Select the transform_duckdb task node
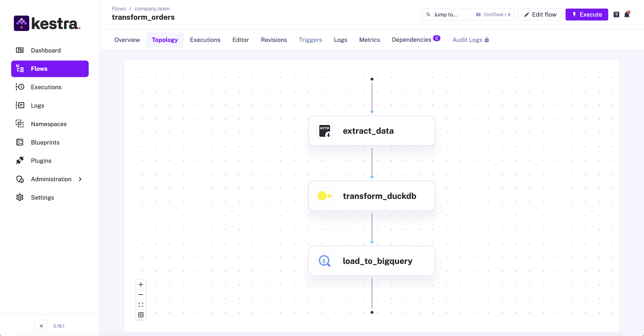Viewport: 644px width, 336px height. click(x=372, y=196)
